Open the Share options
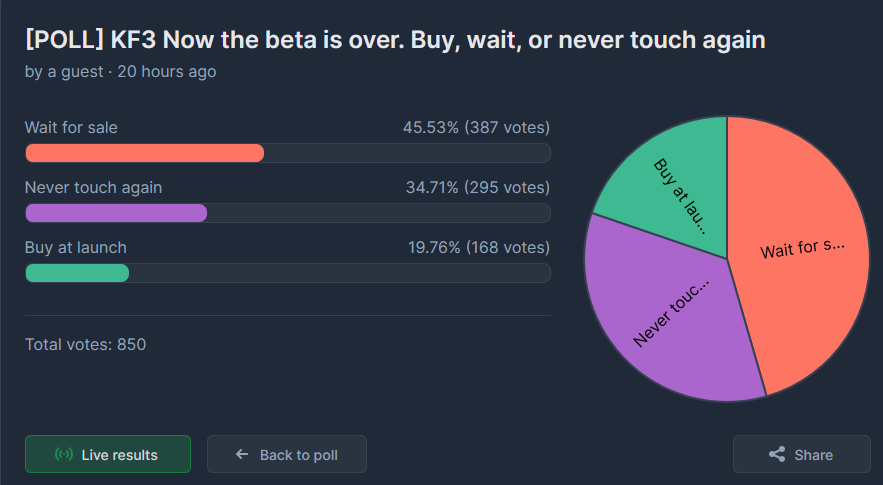The width and height of the screenshot is (883, 485). pyautogui.click(x=801, y=454)
